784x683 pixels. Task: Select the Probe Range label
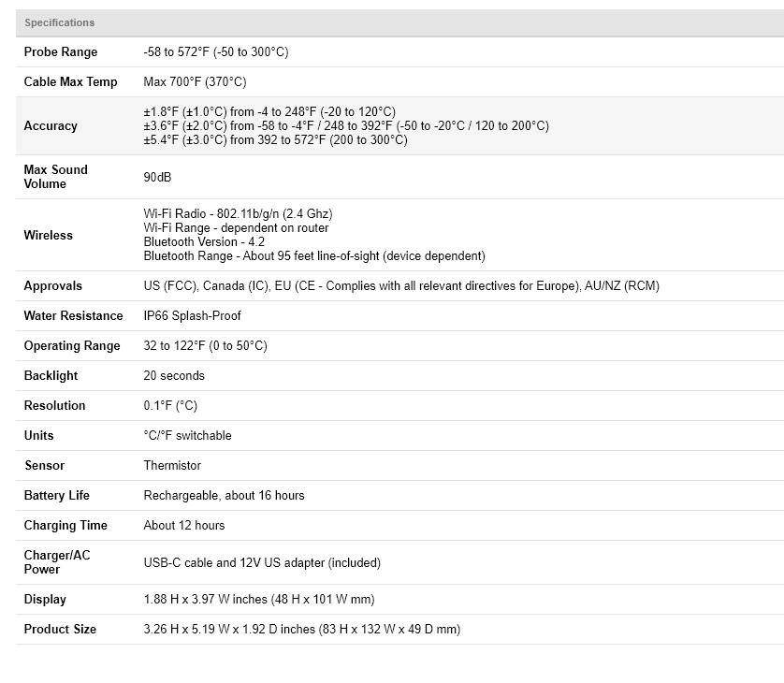tap(61, 52)
